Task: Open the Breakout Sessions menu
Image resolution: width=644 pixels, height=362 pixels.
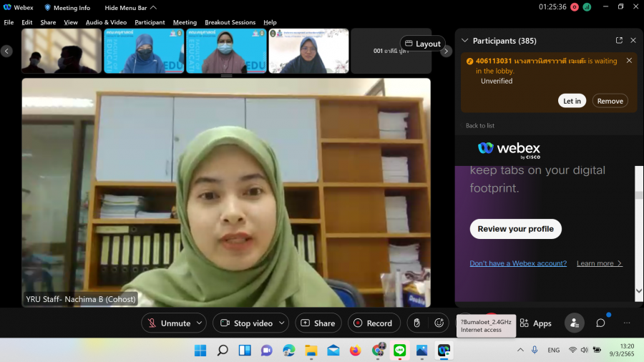Action: pyautogui.click(x=230, y=22)
